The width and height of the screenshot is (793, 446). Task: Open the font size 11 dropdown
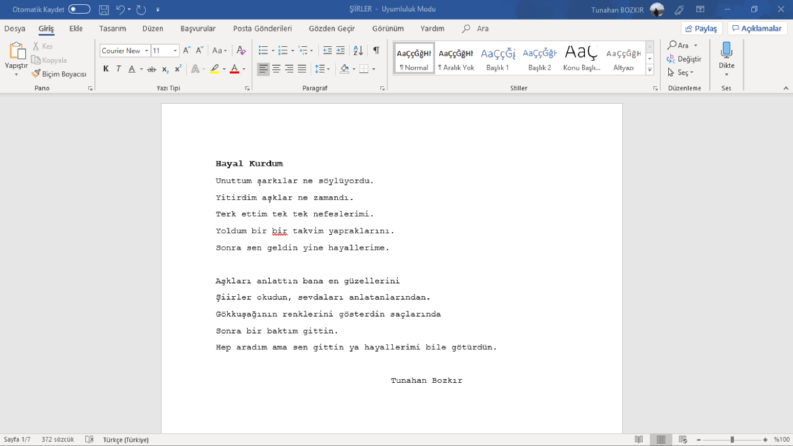175,51
